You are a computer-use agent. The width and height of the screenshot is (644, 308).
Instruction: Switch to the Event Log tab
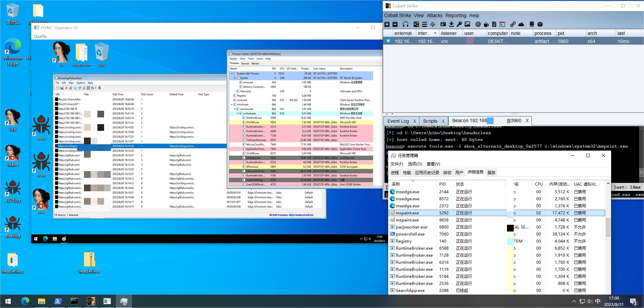click(x=398, y=121)
